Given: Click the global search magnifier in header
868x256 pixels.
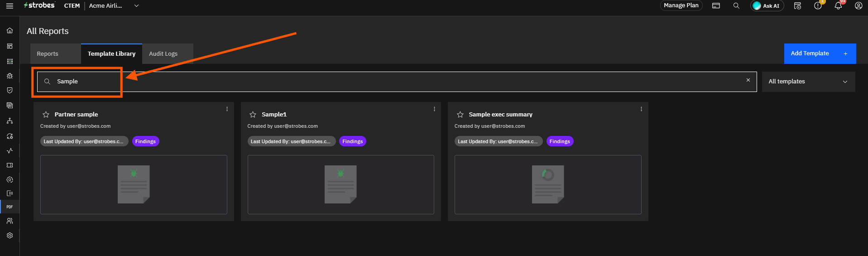Looking at the screenshot, I should (x=736, y=6).
